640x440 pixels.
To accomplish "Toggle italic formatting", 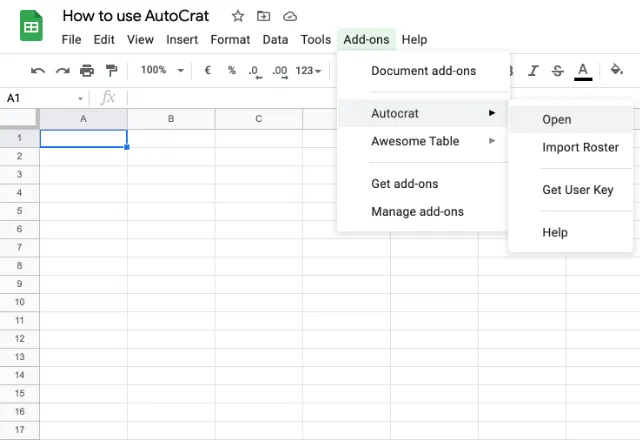I will (x=533, y=71).
